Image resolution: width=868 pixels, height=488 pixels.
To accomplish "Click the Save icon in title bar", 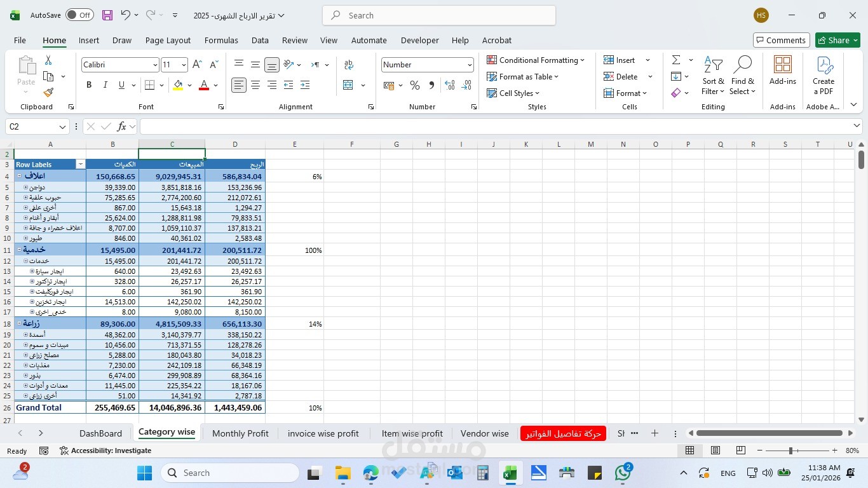I will 107,15.
